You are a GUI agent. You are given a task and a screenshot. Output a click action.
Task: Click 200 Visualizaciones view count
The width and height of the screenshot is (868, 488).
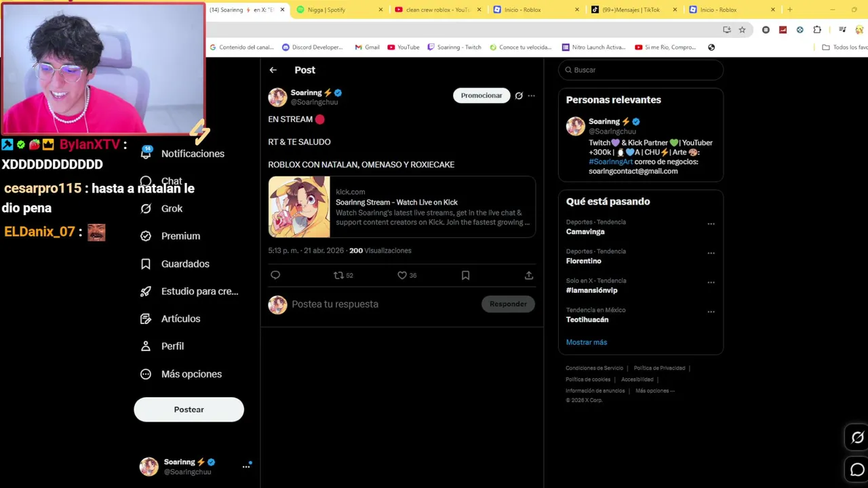coord(380,251)
